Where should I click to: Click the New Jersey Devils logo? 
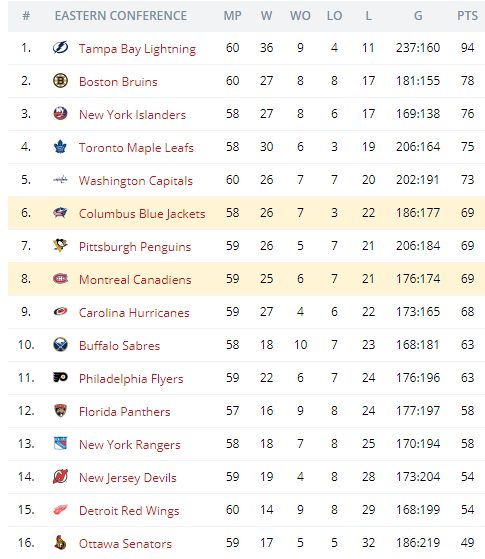tap(60, 476)
